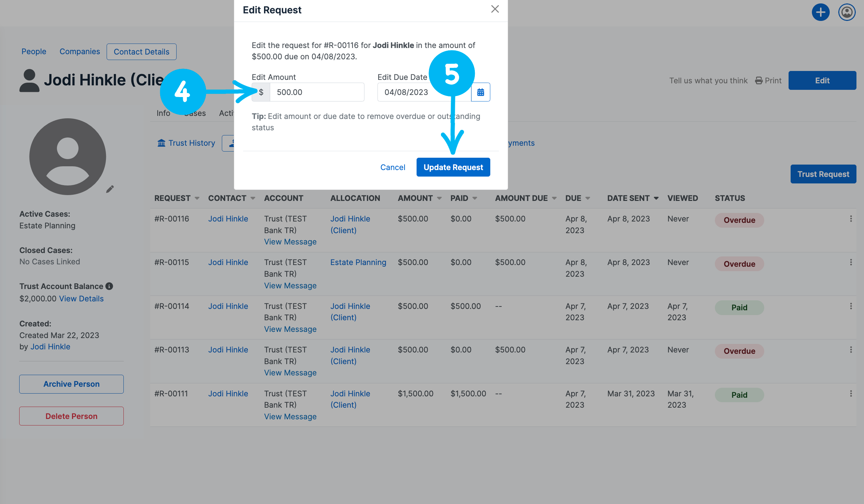Click the Archive Person button
This screenshot has width=864, height=504.
71,384
